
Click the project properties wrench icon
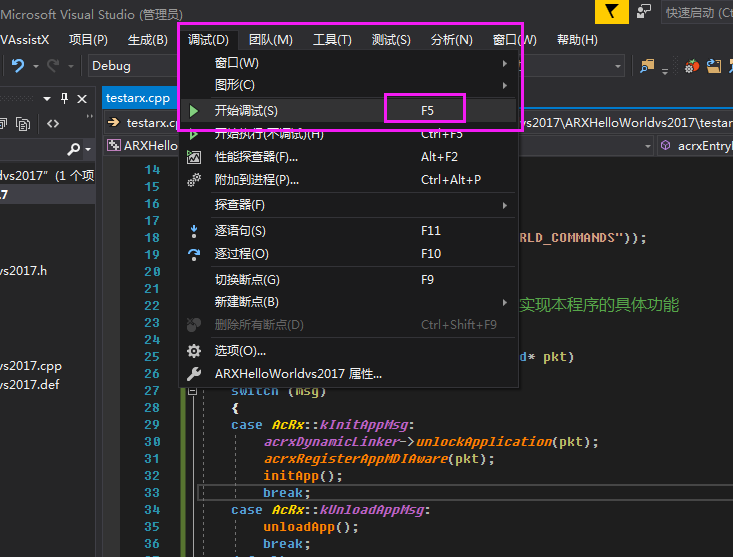click(x=194, y=374)
